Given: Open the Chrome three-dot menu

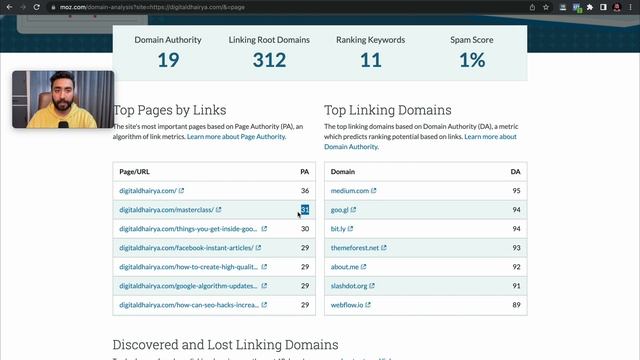Looking at the screenshot, I should 631,7.
